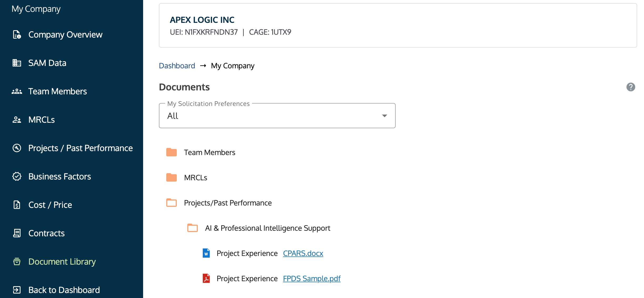The width and height of the screenshot is (644, 298).
Task: Expand the MRCLs folder in the documents list
Action: [172, 178]
